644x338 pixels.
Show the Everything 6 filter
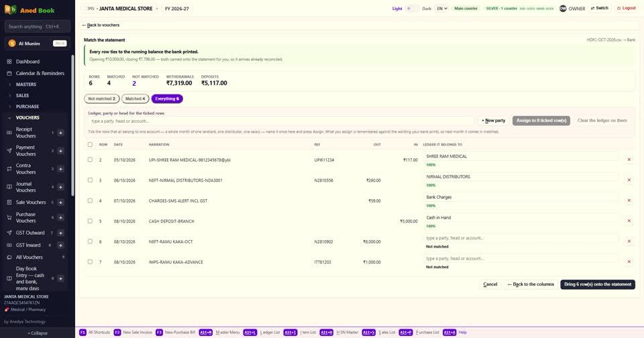pos(167,99)
